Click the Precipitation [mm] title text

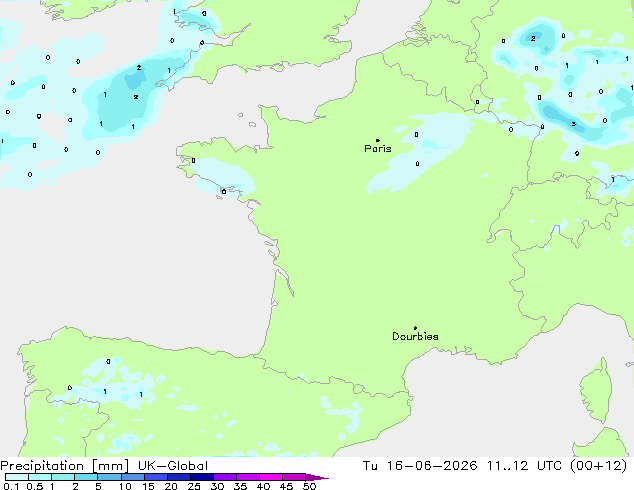pyautogui.click(x=65, y=466)
